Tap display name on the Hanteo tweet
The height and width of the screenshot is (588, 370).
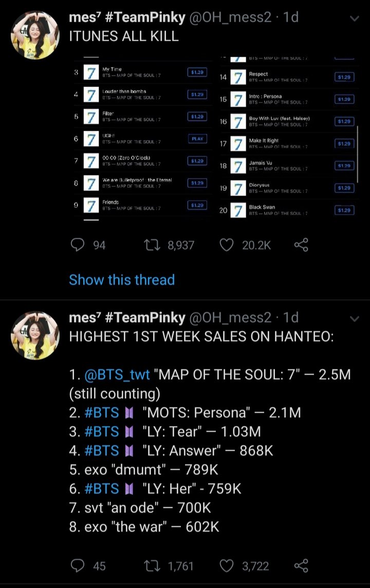pos(127,318)
